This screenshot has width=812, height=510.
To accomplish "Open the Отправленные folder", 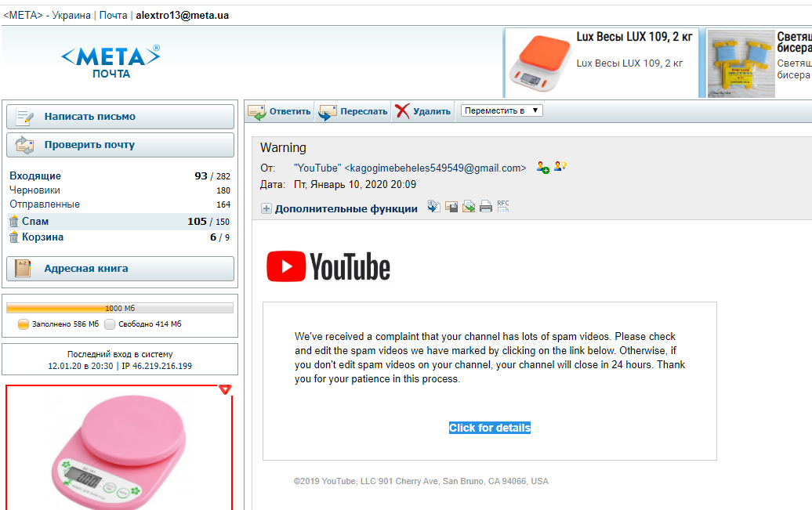I will point(45,204).
